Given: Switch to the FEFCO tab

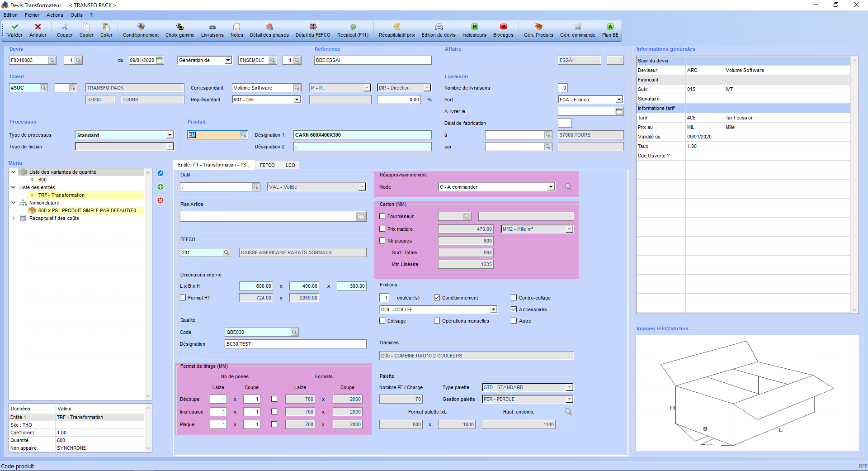Looking at the screenshot, I should (267, 165).
